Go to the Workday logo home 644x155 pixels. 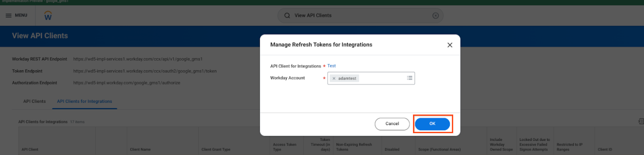coord(48,16)
